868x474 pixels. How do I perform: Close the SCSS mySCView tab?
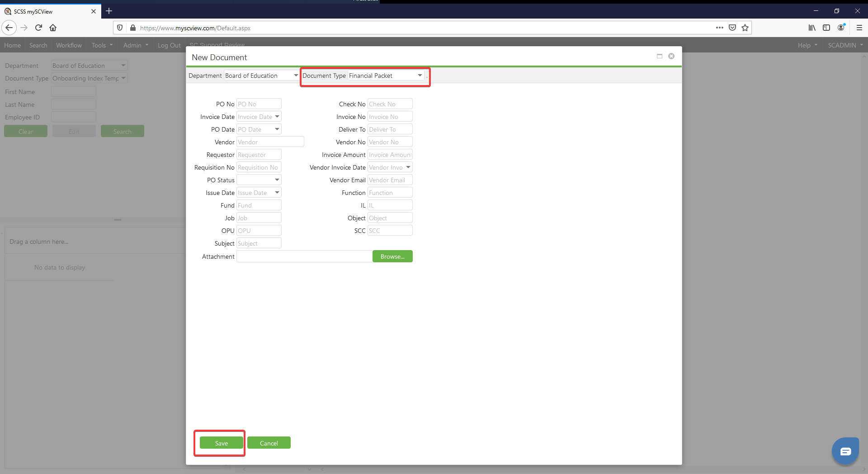[x=94, y=11]
